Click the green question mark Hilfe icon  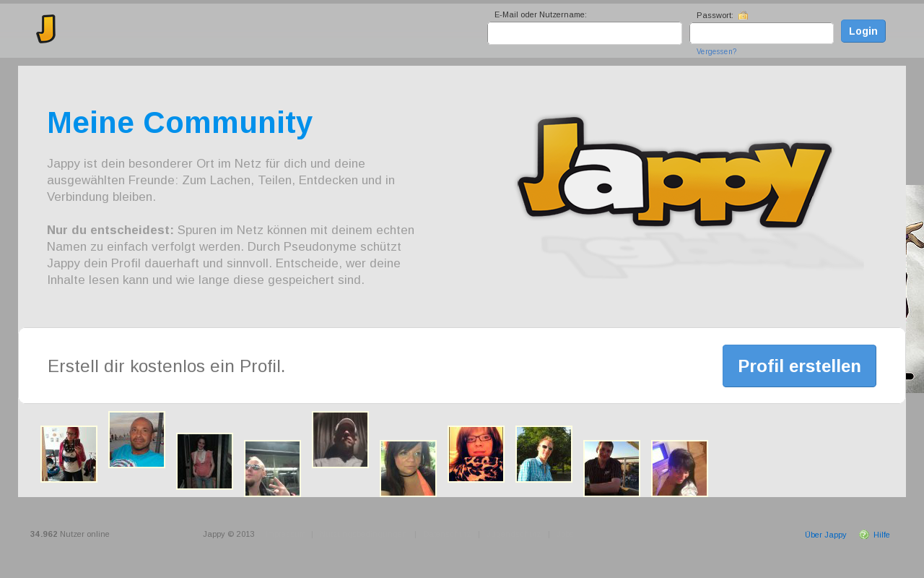pos(864,535)
